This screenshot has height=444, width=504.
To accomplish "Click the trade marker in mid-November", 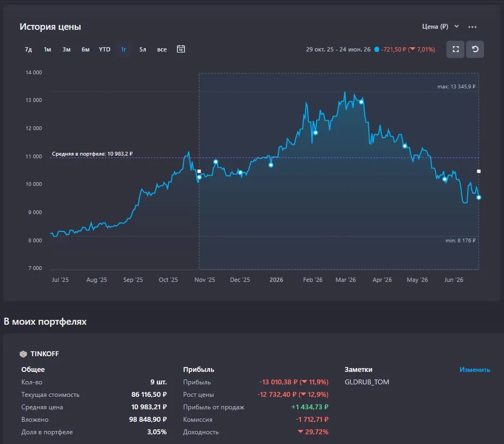I will [x=216, y=162].
